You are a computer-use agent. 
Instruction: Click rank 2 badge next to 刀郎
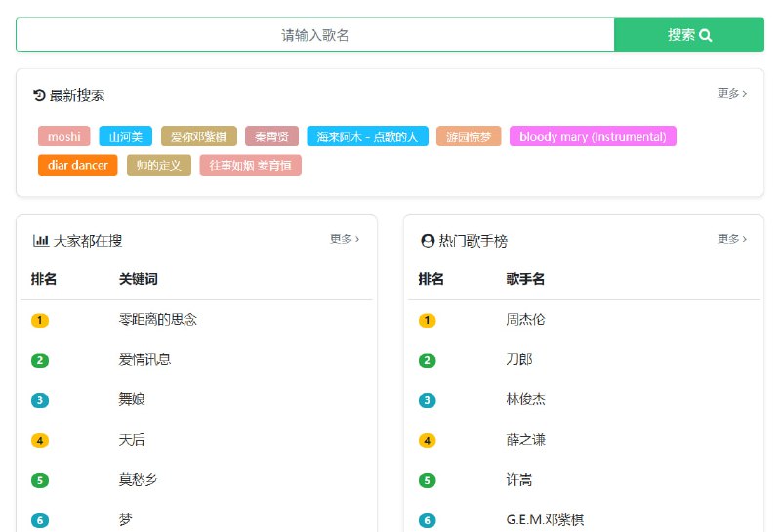427,360
